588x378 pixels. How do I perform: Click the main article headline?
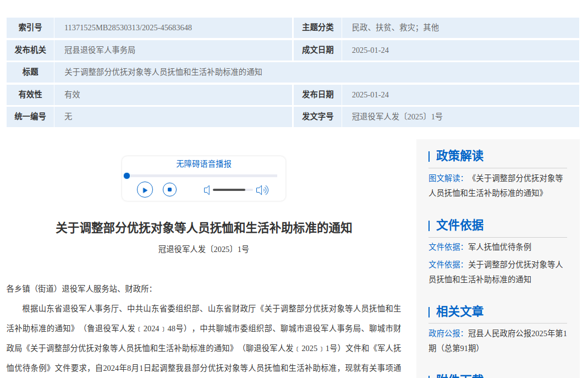coord(204,228)
